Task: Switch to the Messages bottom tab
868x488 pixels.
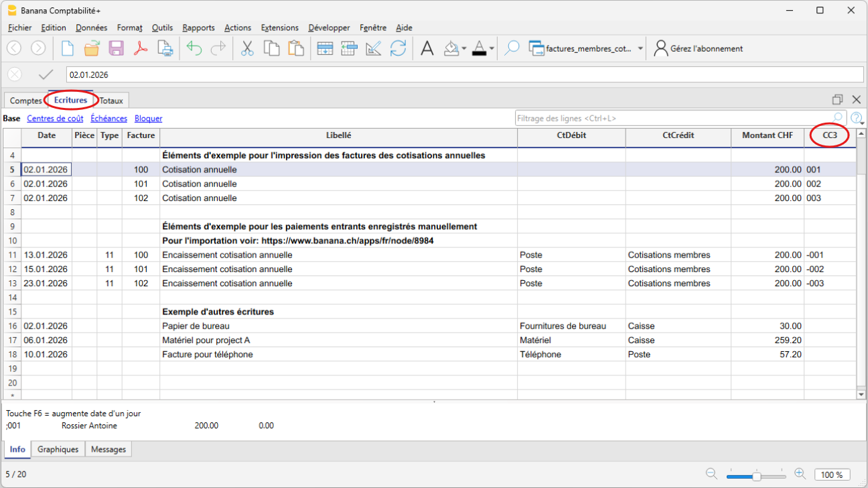Action: coord(108,449)
